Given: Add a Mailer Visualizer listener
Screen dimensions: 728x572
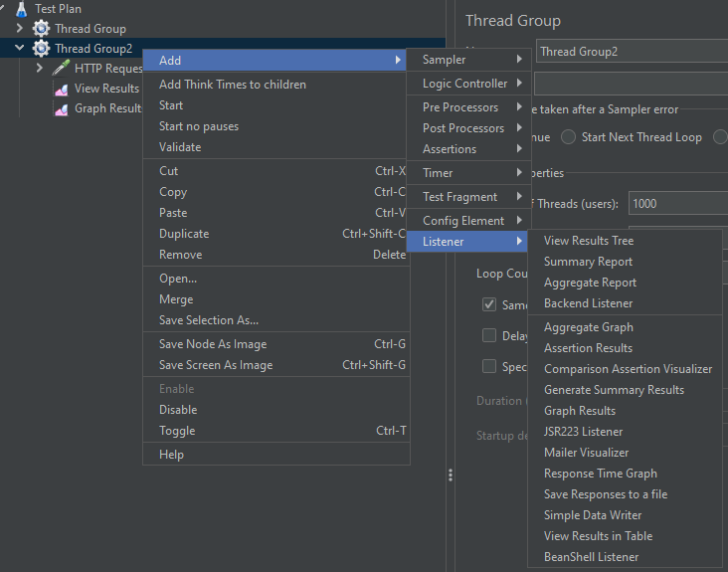Looking at the screenshot, I should click(x=625, y=453).
